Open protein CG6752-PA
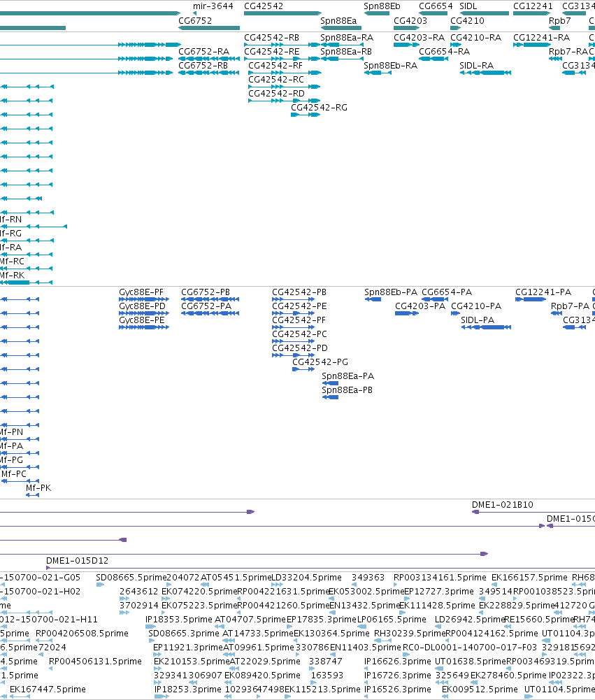 click(210, 313)
